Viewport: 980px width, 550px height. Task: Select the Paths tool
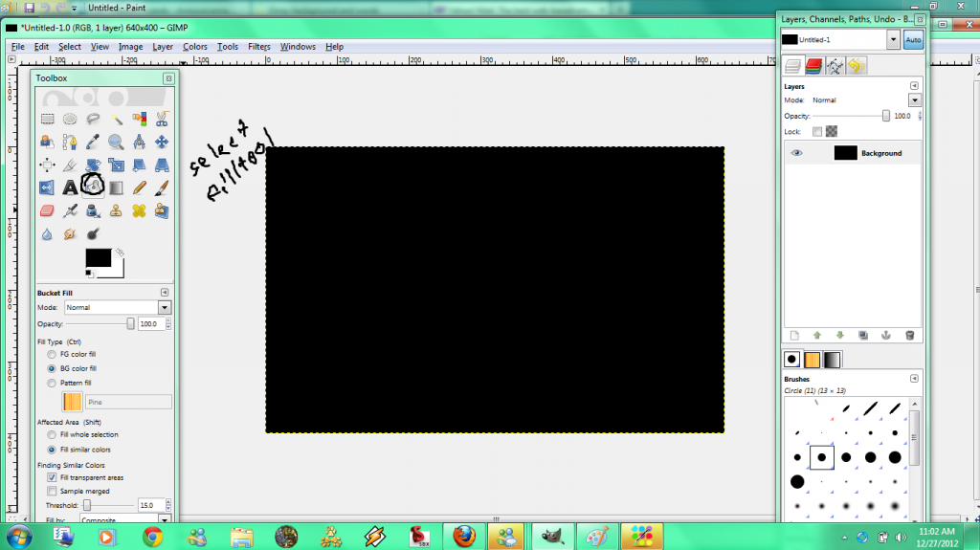70,142
